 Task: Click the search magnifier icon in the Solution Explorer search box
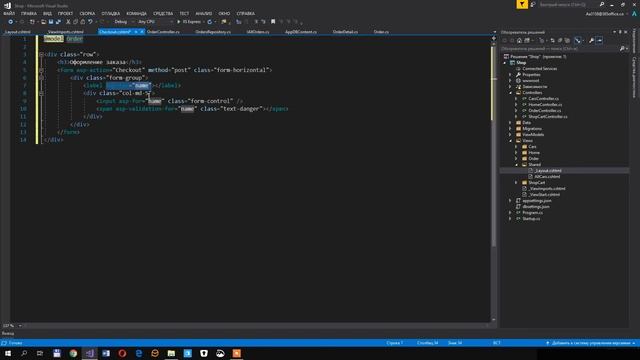tap(622, 49)
